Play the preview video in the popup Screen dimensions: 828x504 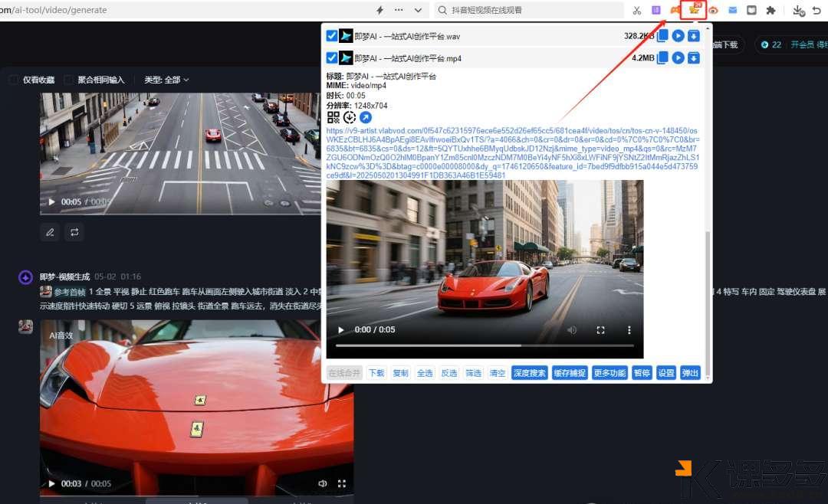pyautogui.click(x=341, y=330)
